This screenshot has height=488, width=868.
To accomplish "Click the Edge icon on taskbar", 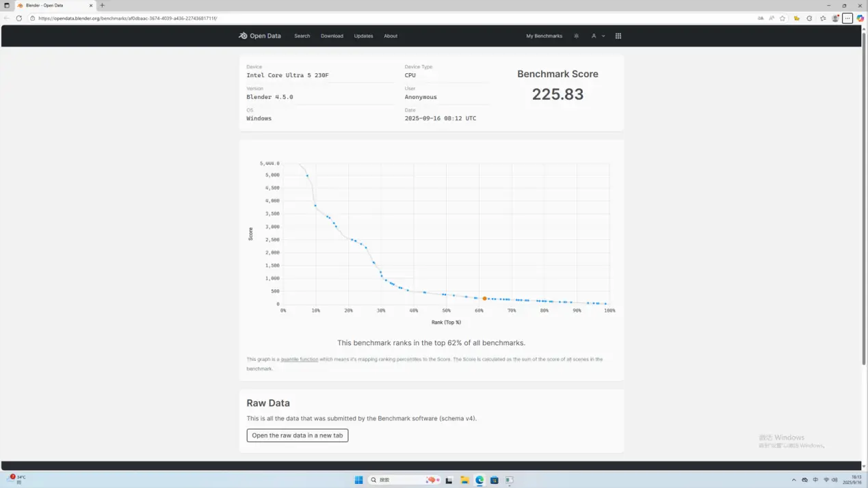I will tap(479, 480).
